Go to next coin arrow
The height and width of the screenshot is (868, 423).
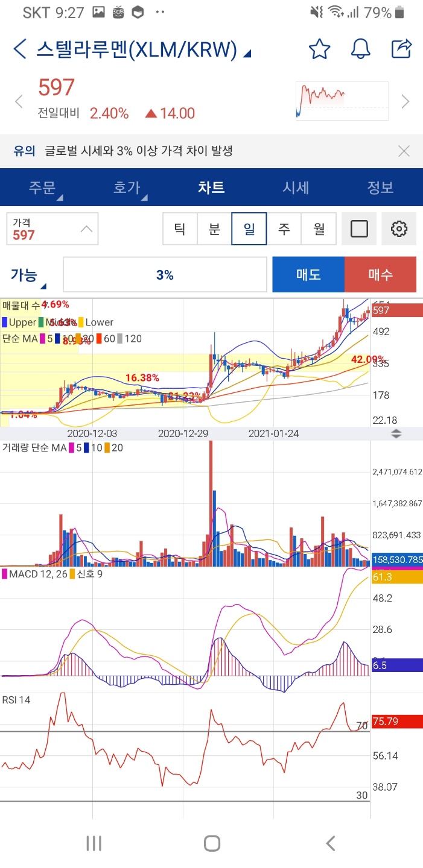406,101
